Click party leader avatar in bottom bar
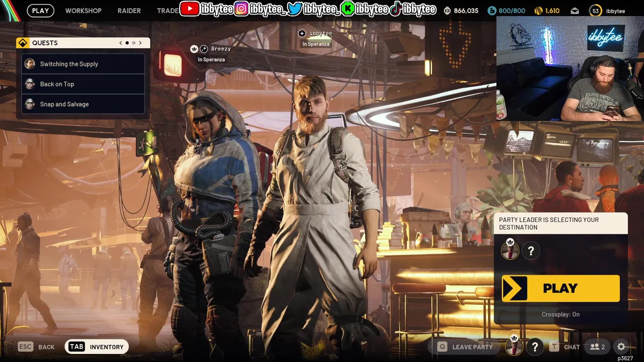 pos(514,346)
